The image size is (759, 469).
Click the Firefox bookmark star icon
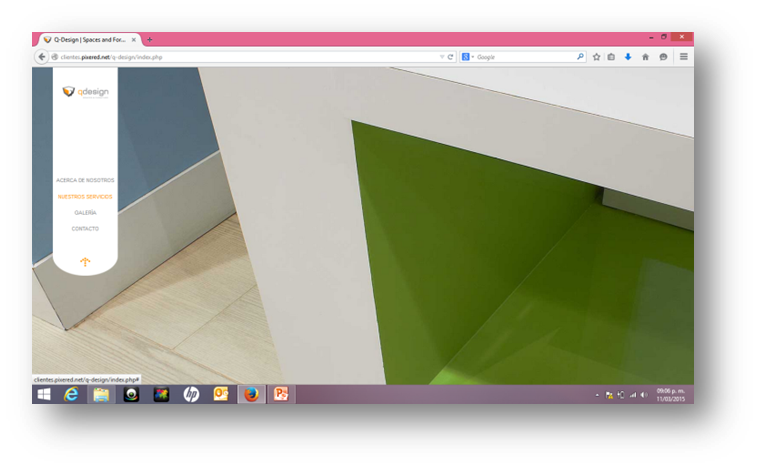pyautogui.click(x=597, y=57)
